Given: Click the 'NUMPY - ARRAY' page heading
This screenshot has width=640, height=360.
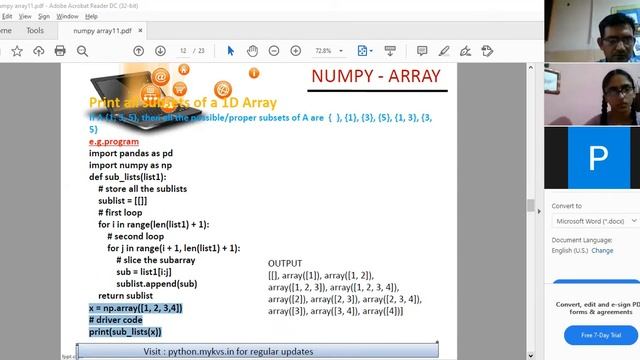Looking at the screenshot, I should [x=376, y=76].
